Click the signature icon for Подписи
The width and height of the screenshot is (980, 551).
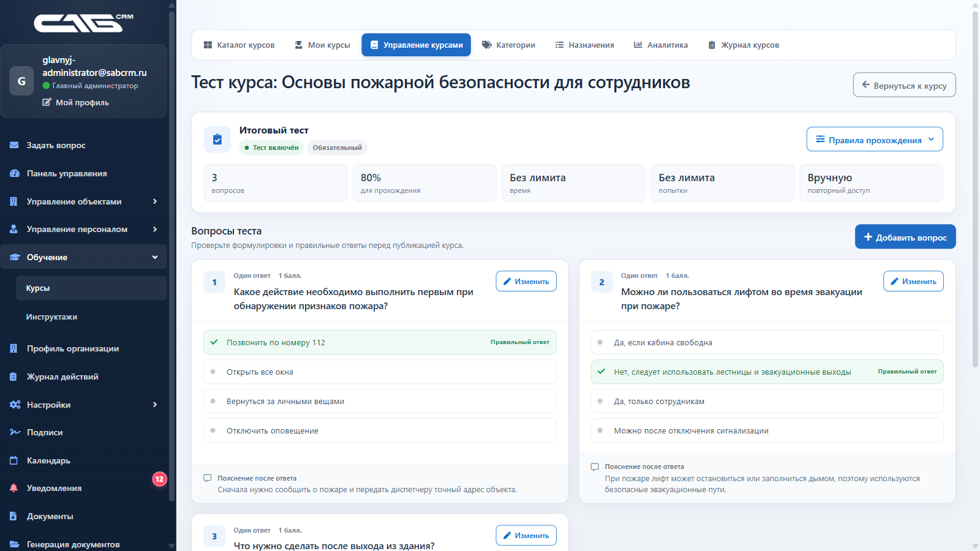click(15, 432)
